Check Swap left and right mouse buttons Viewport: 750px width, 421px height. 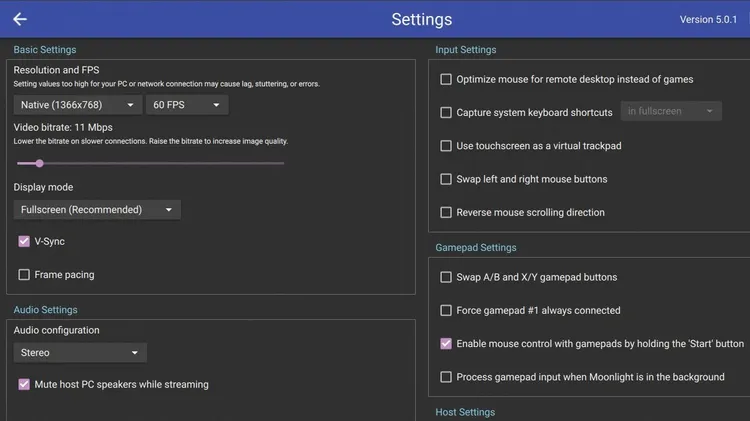(x=446, y=179)
